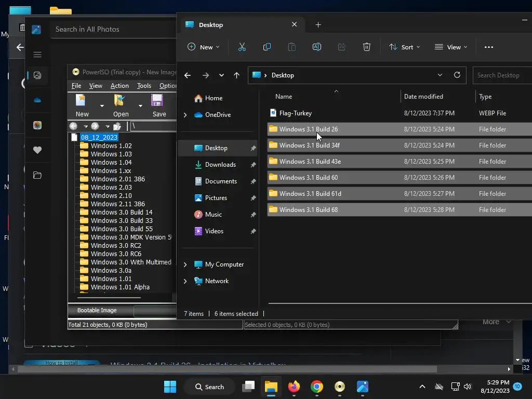Expand My Computer in navigation pane
Viewport: 532px width, 399px height.
pyautogui.click(x=185, y=264)
